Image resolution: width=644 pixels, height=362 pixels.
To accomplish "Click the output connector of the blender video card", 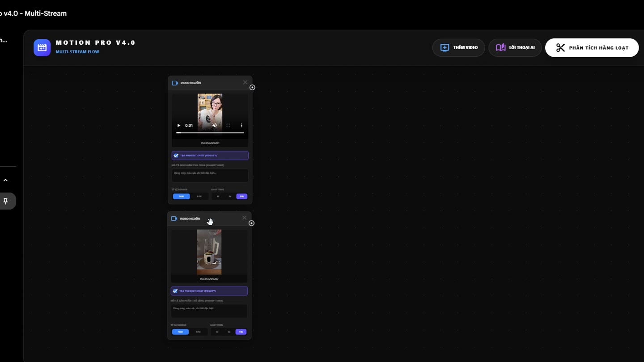I will (251, 223).
